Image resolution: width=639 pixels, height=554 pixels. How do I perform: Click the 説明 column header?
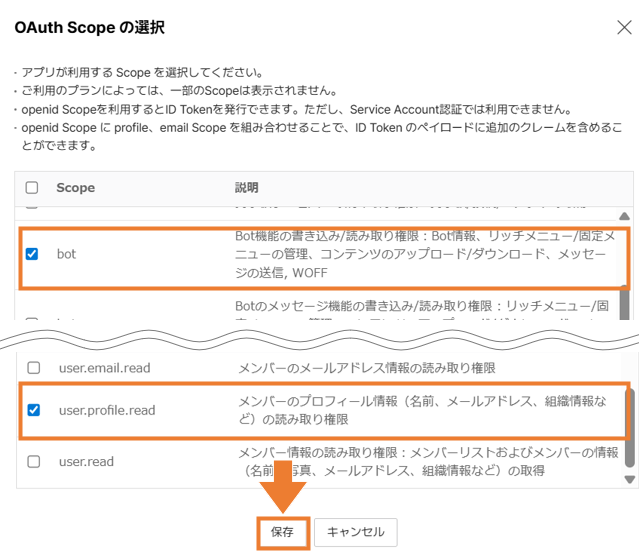246,187
